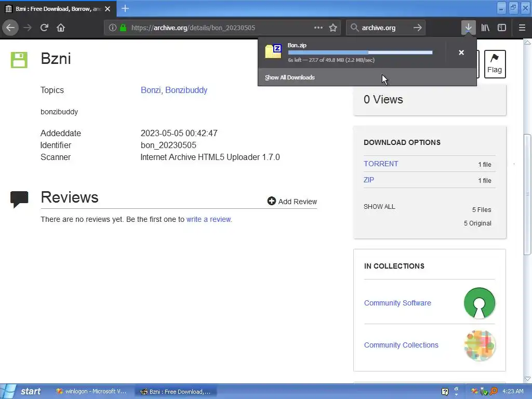532x399 pixels.
Task: Click the green floppy software icon
Action: point(19,60)
